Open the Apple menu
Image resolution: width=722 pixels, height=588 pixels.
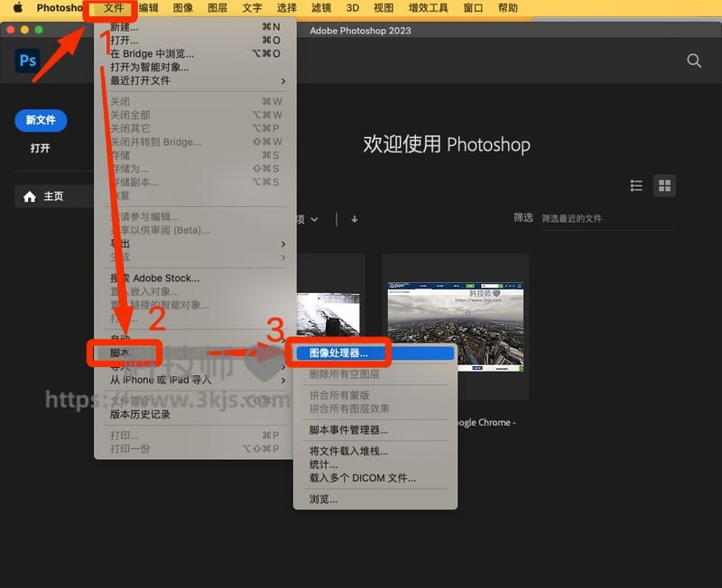pos(17,7)
